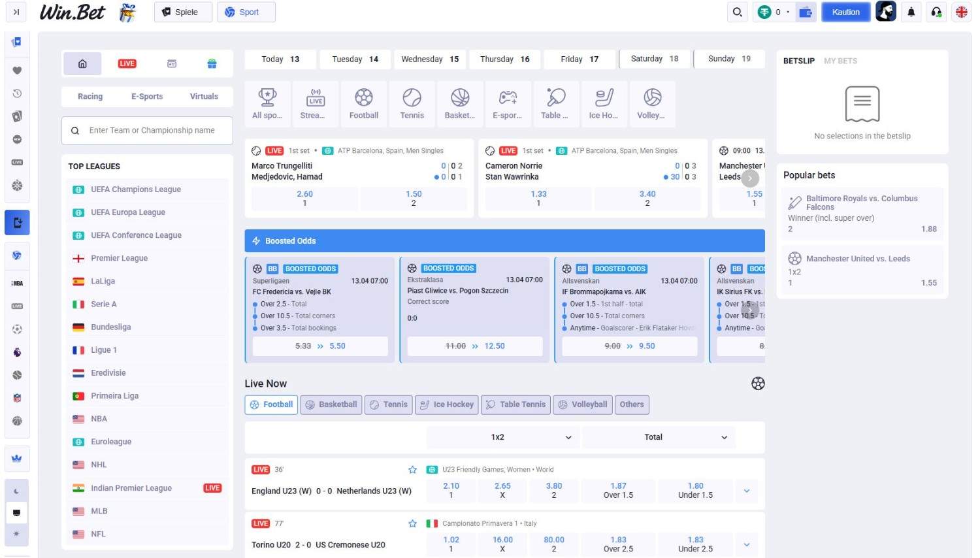This screenshot has height=558, width=980.
Task: Favorite the England U23 vs Netherlands match
Action: click(412, 470)
